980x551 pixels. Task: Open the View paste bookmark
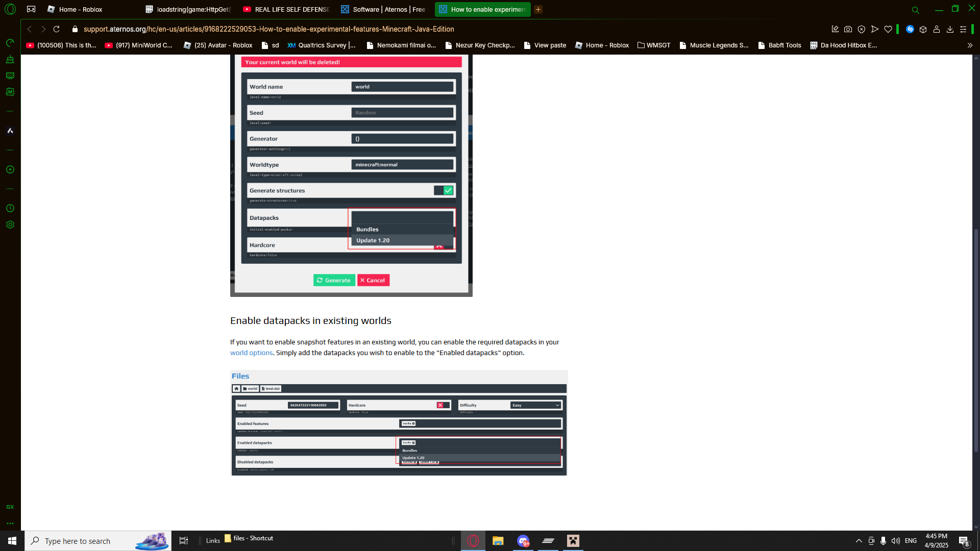point(545,45)
